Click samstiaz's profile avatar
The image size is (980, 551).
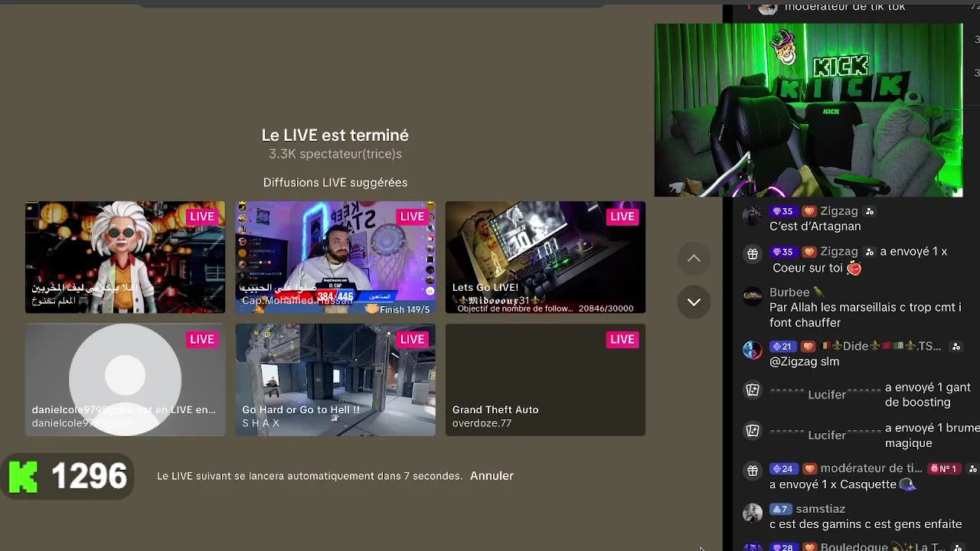[x=753, y=512]
